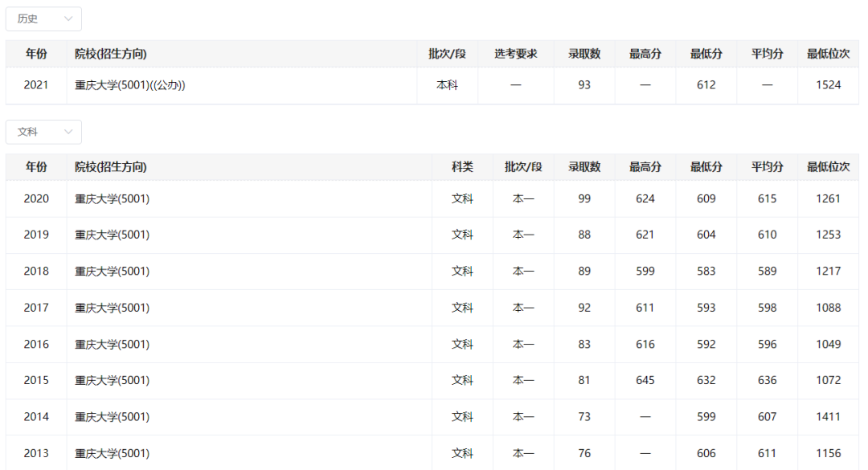Open the 历史 subject dropdown

pyautogui.click(x=43, y=19)
